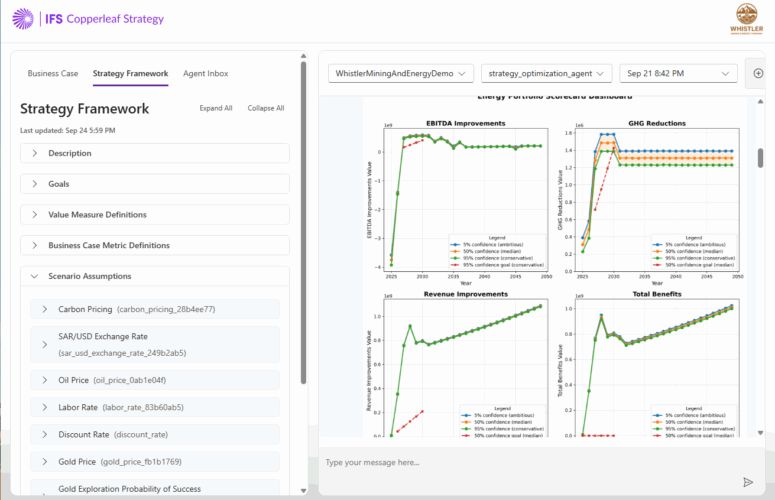The height and width of the screenshot is (500, 775).
Task: Click the Collapse All button
Action: click(266, 108)
